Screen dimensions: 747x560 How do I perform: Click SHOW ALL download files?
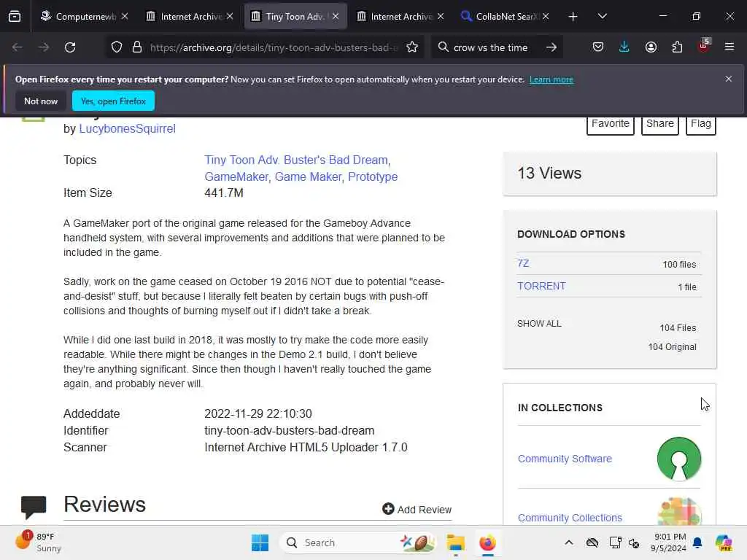pyautogui.click(x=539, y=323)
